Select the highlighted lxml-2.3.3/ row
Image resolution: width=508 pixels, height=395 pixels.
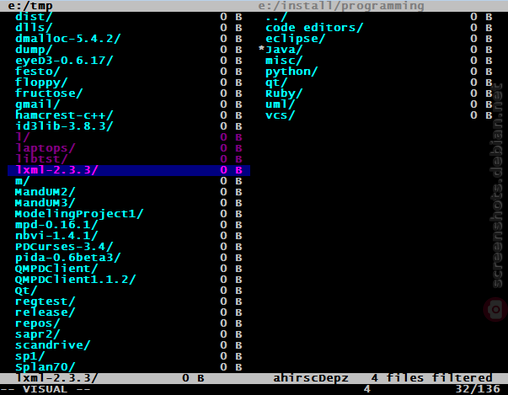pyautogui.click(x=129, y=170)
